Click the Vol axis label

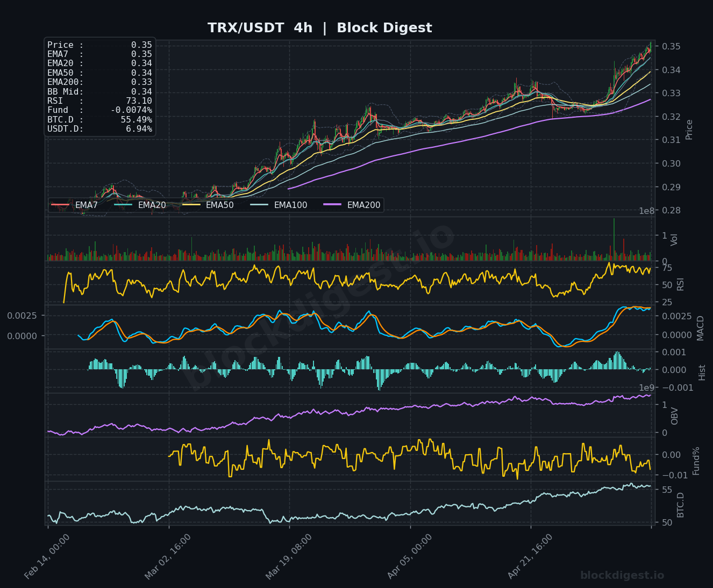[x=674, y=239]
